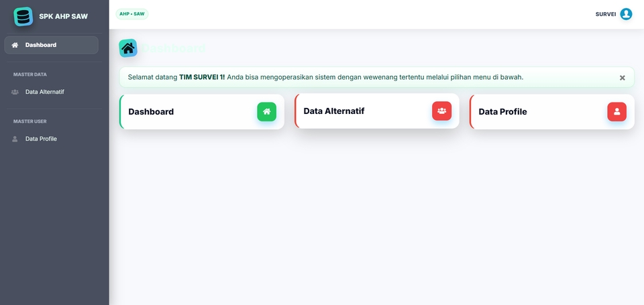The height and width of the screenshot is (305, 644).
Task: Click the user avatar icon in top bar
Action: 626,14
